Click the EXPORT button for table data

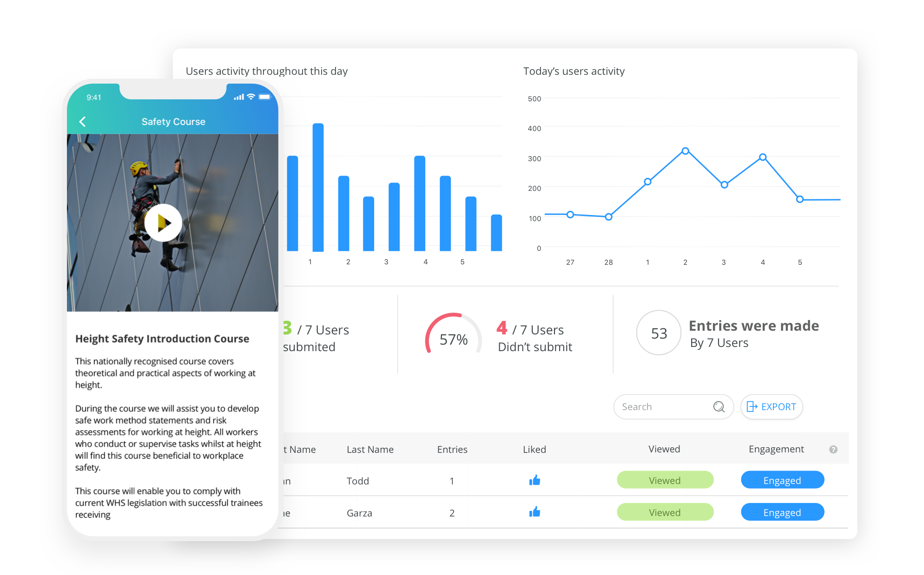pyautogui.click(x=772, y=407)
